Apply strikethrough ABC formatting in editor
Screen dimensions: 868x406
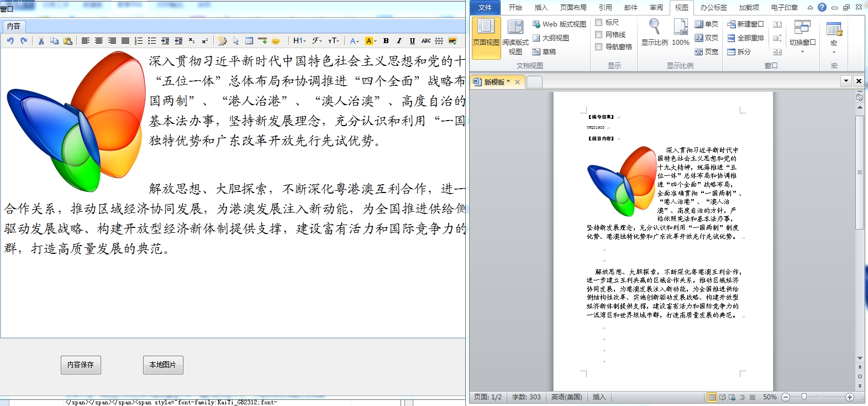tap(426, 41)
